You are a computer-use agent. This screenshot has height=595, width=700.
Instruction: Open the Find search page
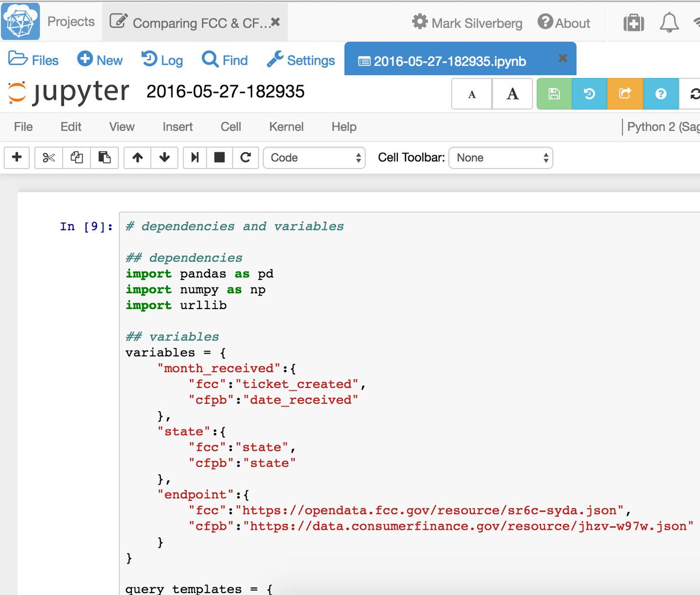[x=225, y=60]
